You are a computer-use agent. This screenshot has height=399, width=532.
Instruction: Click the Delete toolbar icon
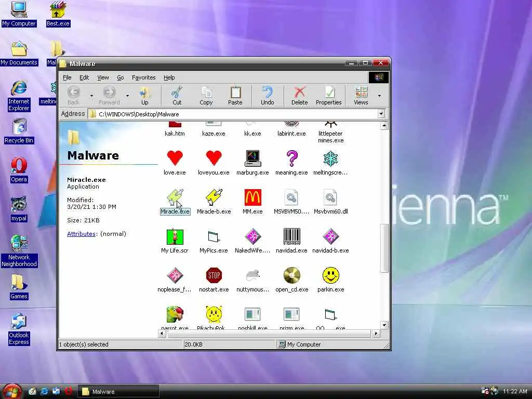point(300,96)
